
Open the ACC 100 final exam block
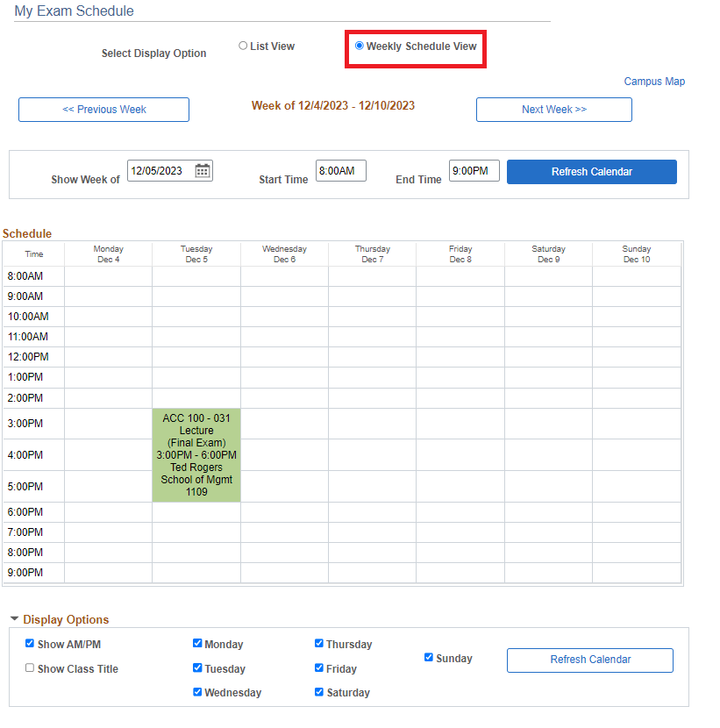196,455
